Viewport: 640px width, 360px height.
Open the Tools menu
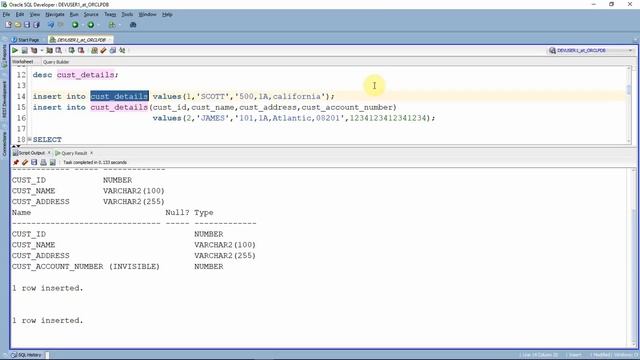pyautogui.click(x=127, y=14)
